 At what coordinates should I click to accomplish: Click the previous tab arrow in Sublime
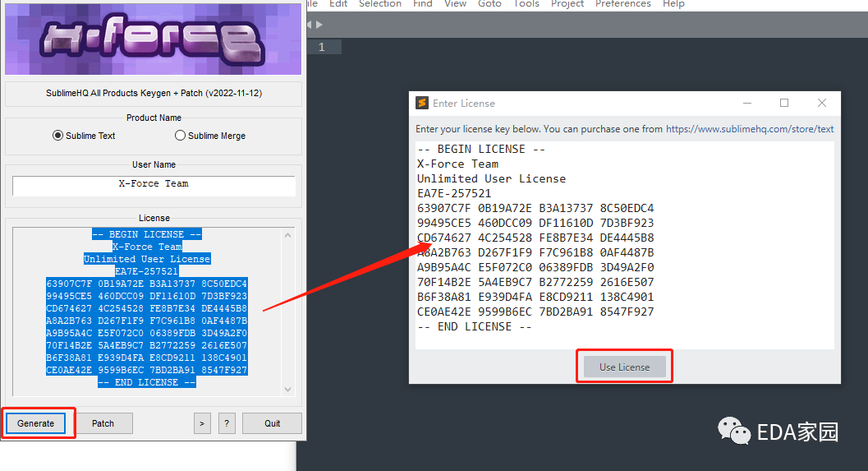[310, 25]
